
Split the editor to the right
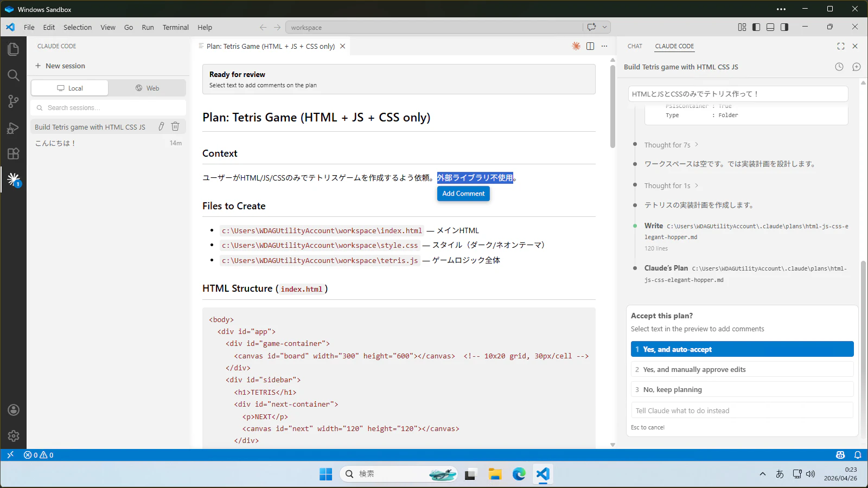(590, 46)
